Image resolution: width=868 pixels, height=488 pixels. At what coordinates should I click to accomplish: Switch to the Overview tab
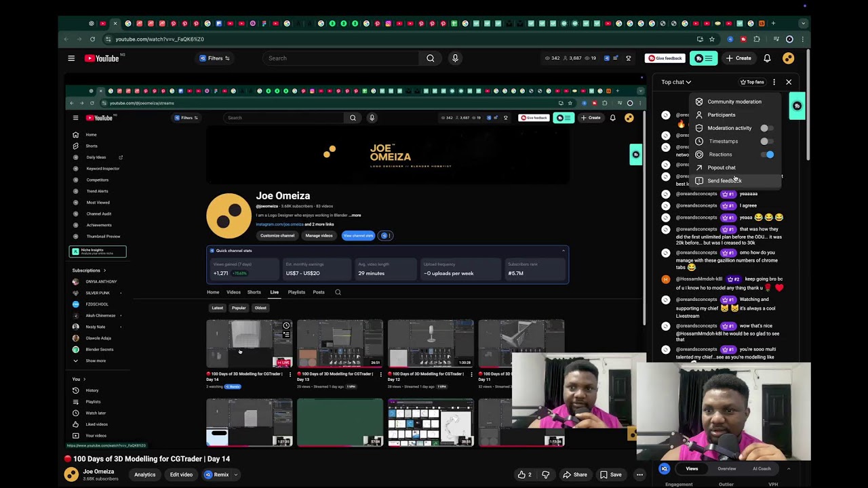click(726, 468)
